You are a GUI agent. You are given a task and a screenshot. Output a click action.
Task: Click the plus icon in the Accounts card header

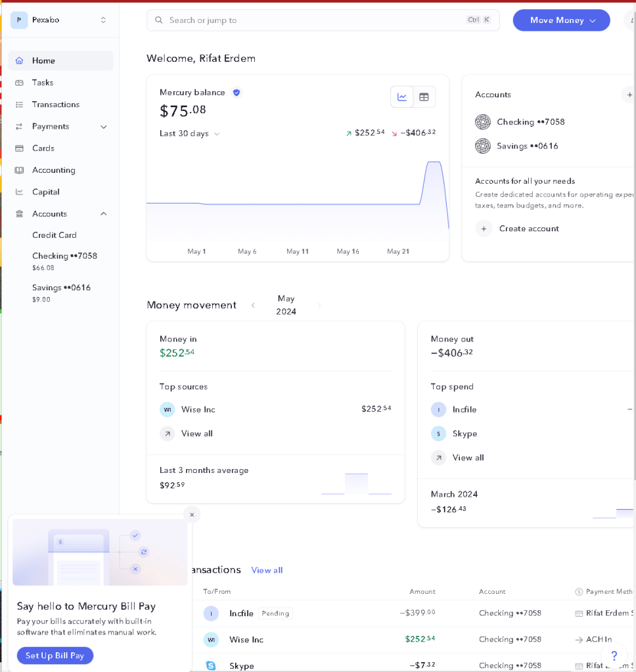click(629, 95)
